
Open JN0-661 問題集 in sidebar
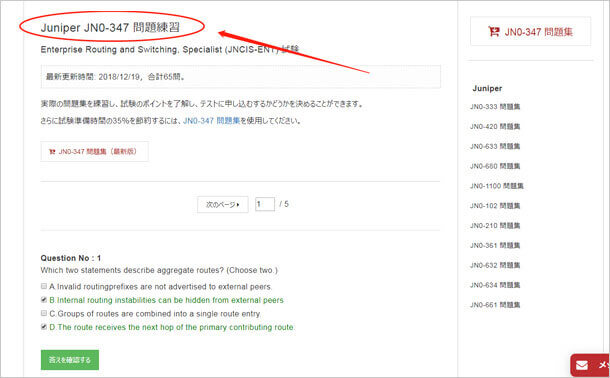click(495, 305)
